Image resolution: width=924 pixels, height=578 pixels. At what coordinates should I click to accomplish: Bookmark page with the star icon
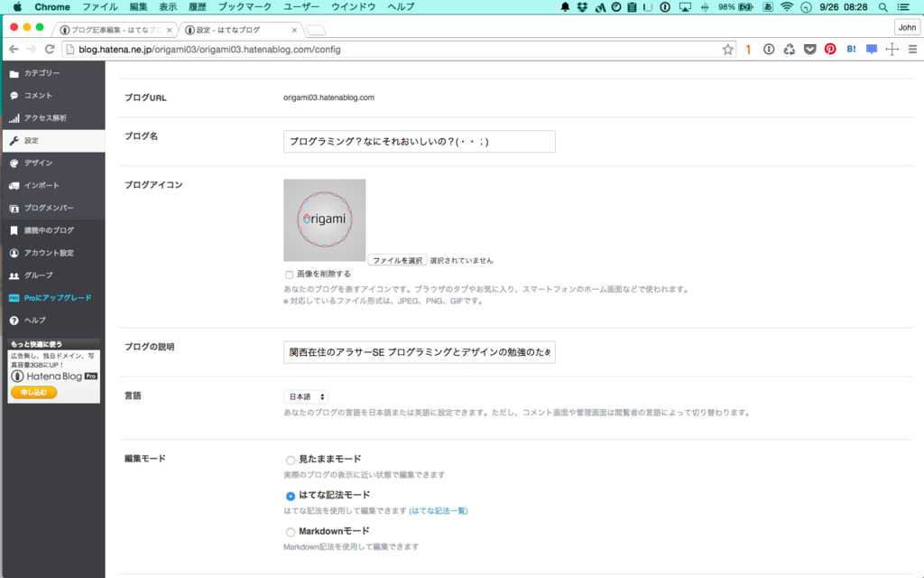coord(728,50)
